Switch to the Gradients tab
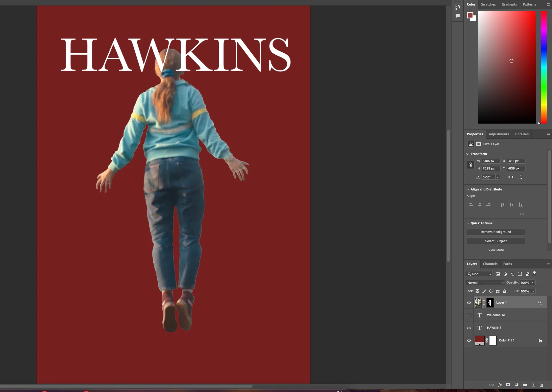552x392 pixels. 509,4
